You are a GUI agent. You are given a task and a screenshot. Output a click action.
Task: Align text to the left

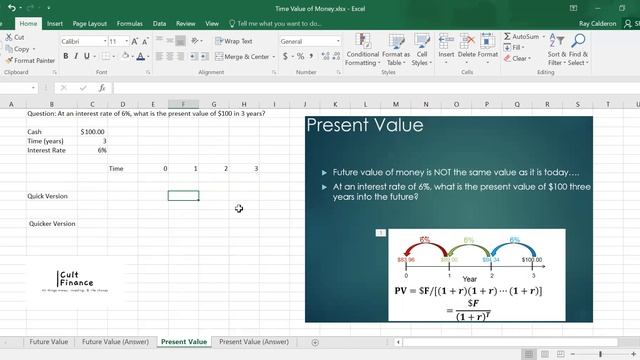point(160,56)
